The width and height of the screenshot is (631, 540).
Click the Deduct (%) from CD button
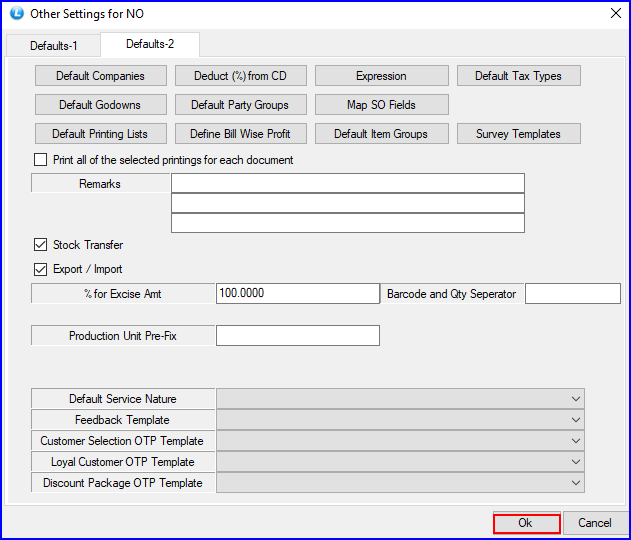[x=241, y=76]
